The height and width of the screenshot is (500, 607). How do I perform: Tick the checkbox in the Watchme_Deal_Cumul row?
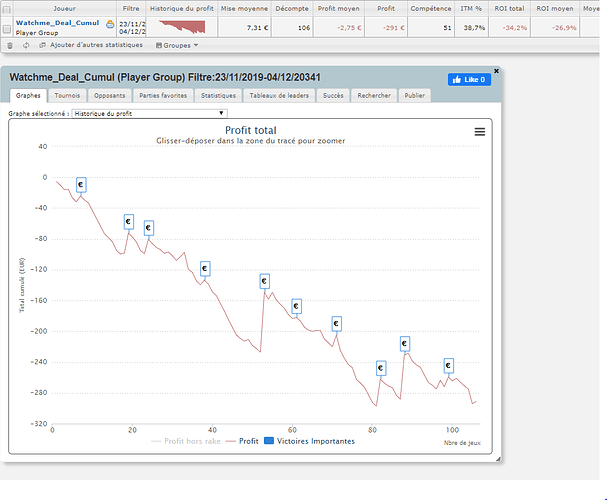7,27
